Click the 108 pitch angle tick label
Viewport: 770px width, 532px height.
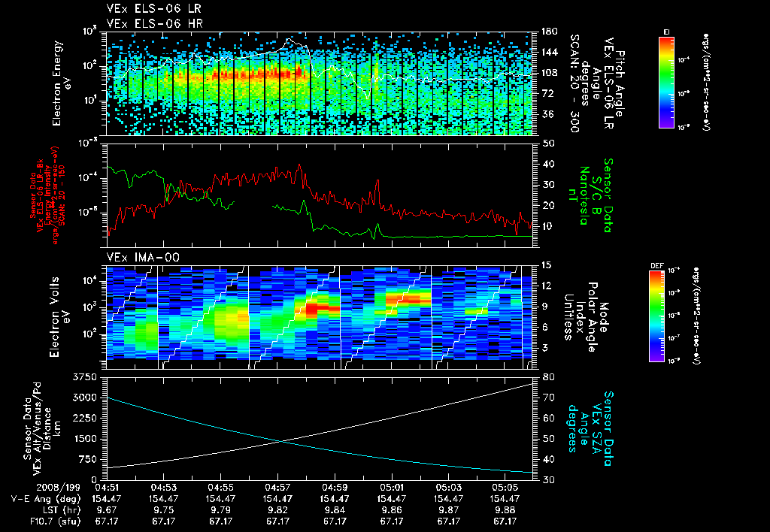(x=550, y=73)
